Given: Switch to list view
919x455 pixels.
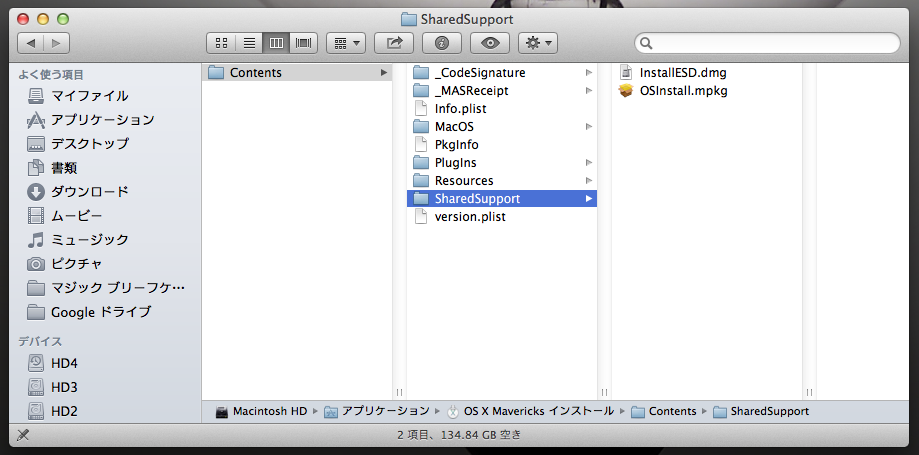Looking at the screenshot, I should tap(249, 43).
